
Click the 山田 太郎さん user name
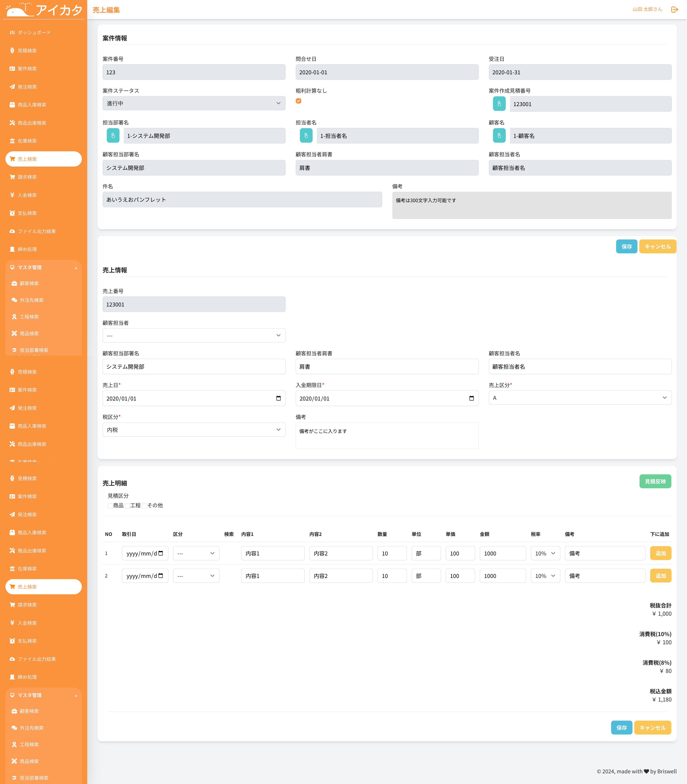pyautogui.click(x=647, y=9)
